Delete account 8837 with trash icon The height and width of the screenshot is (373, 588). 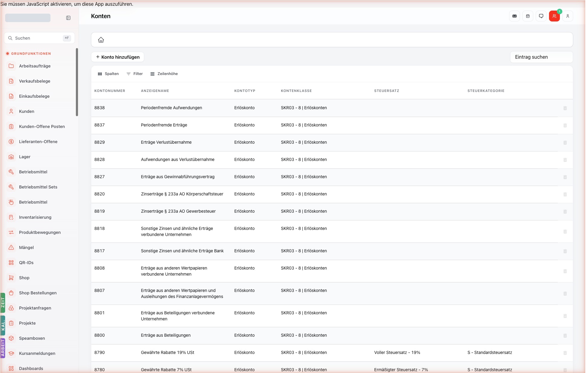point(565,125)
